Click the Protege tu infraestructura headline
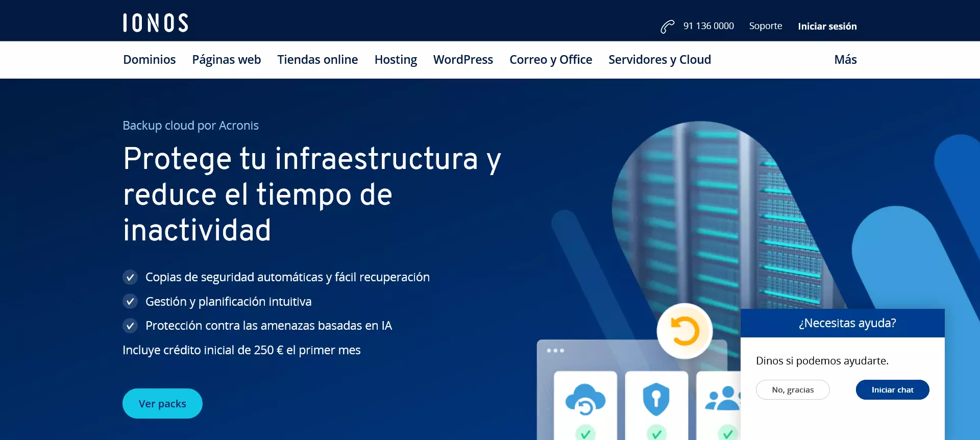The image size is (980, 440). pos(312,194)
